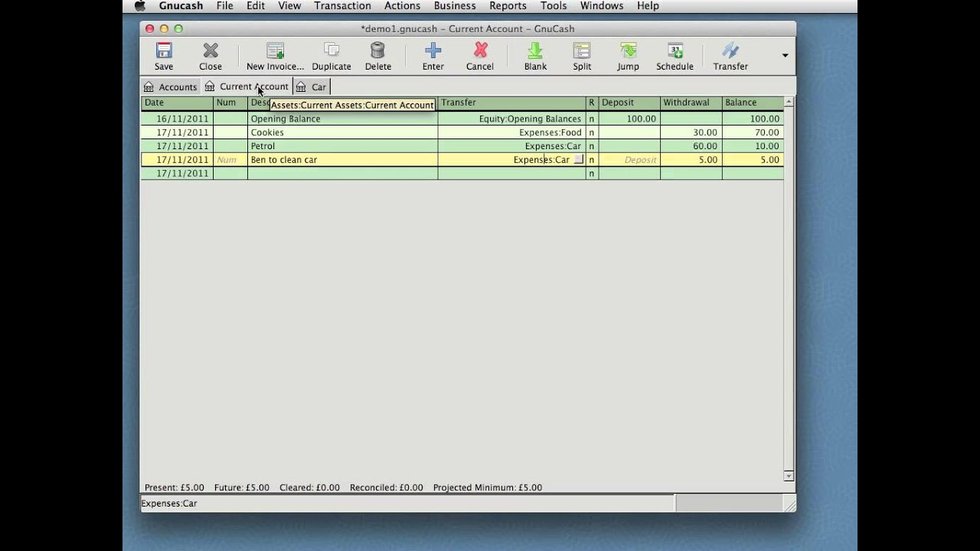The height and width of the screenshot is (551, 980).
Task: Open the File menu
Action: pos(224,6)
